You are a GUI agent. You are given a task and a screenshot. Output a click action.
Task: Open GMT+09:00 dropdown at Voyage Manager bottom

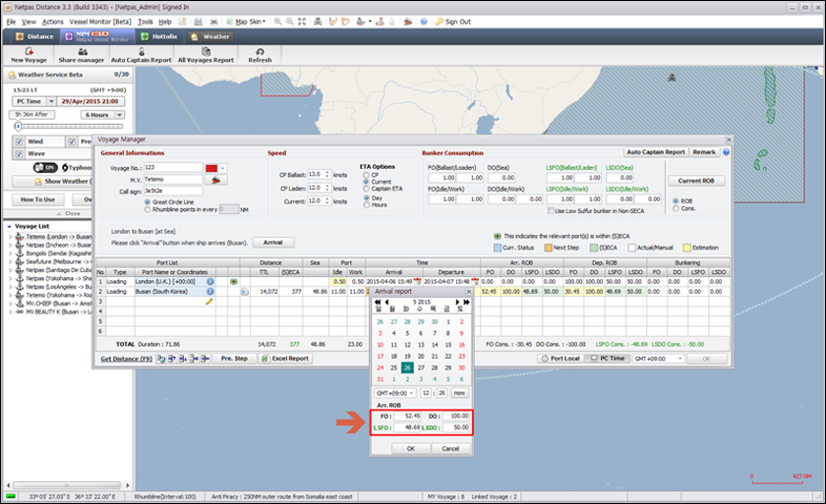[x=680, y=359]
